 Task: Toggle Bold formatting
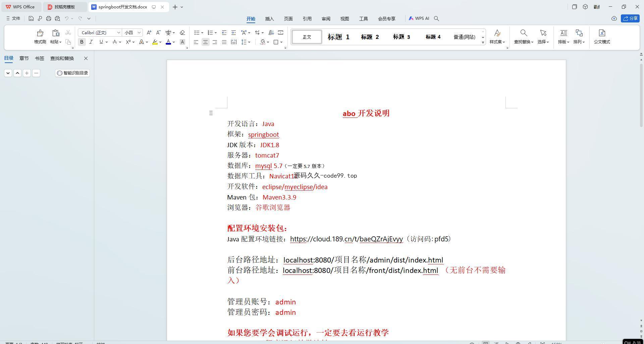[x=82, y=42]
